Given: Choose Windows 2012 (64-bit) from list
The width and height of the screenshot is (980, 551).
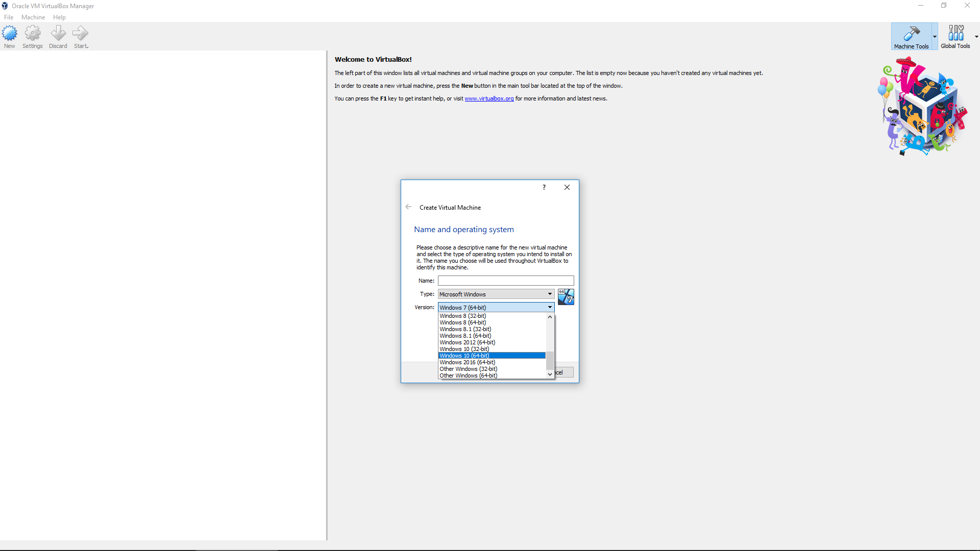Looking at the screenshot, I should 492,343.
